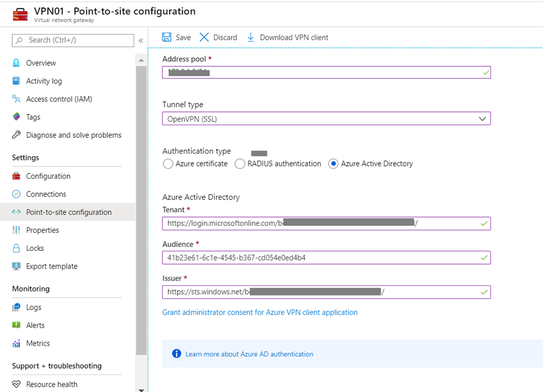Screen dimensions: 543x392
Task: Discard configuration changes
Action: [218, 37]
